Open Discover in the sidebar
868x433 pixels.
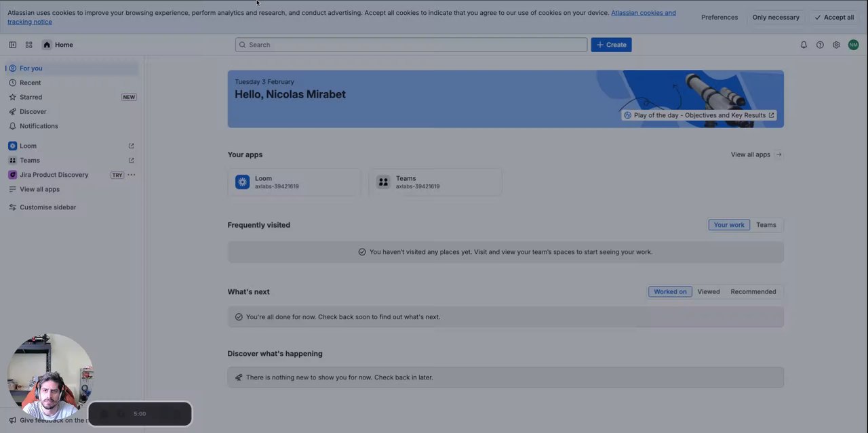click(x=72, y=111)
